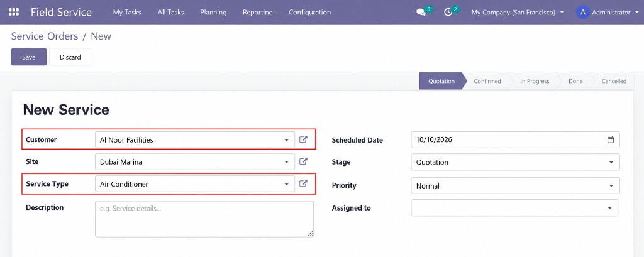Open the conversations chat icon

click(421, 13)
